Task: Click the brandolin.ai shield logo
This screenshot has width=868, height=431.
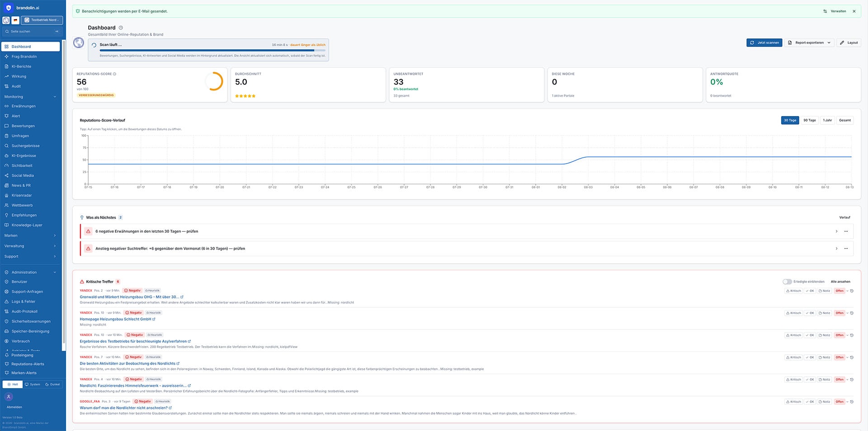Action: coord(8,8)
